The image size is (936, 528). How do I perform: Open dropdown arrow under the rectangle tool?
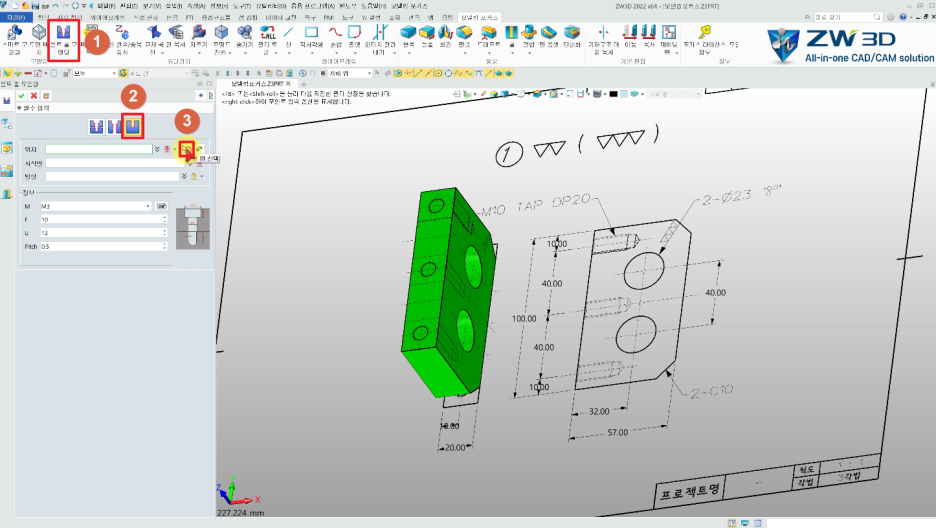(x=311, y=53)
